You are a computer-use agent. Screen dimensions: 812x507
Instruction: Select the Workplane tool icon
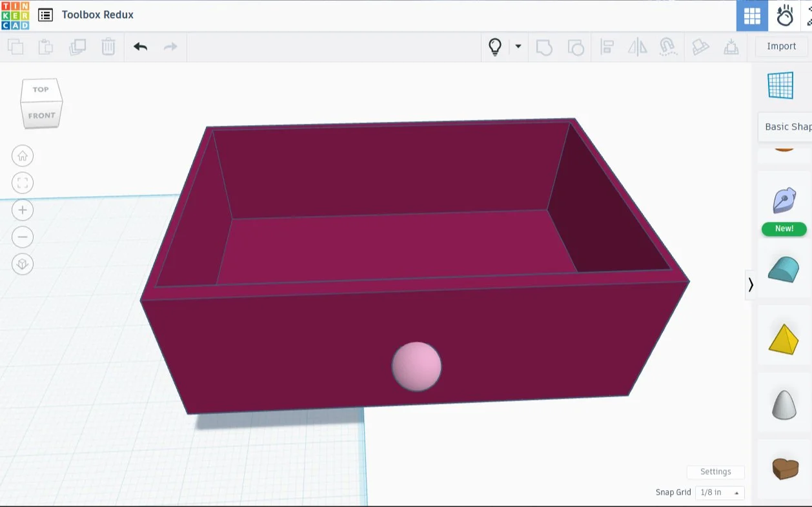(780, 85)
